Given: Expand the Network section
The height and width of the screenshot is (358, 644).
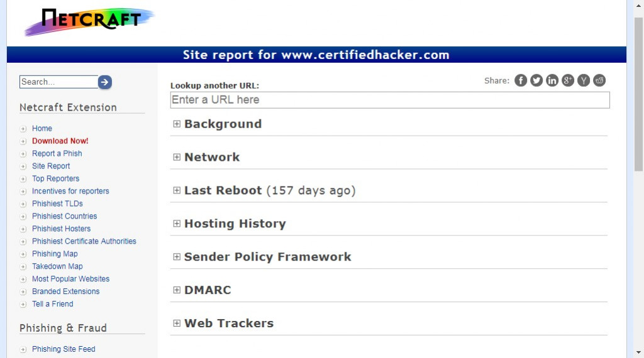Looking at the screenshot, I should pyautogui.click(x=177, y=157).
